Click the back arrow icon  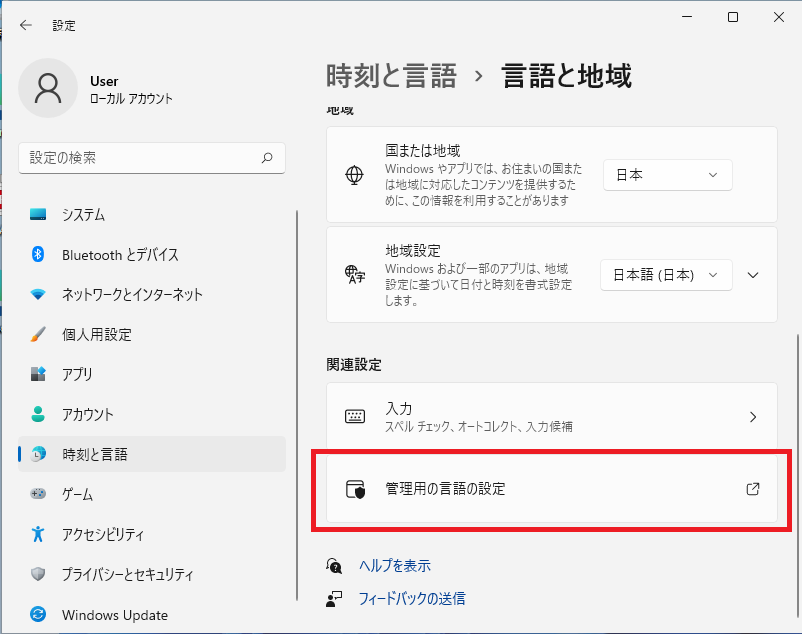[26, 25]
